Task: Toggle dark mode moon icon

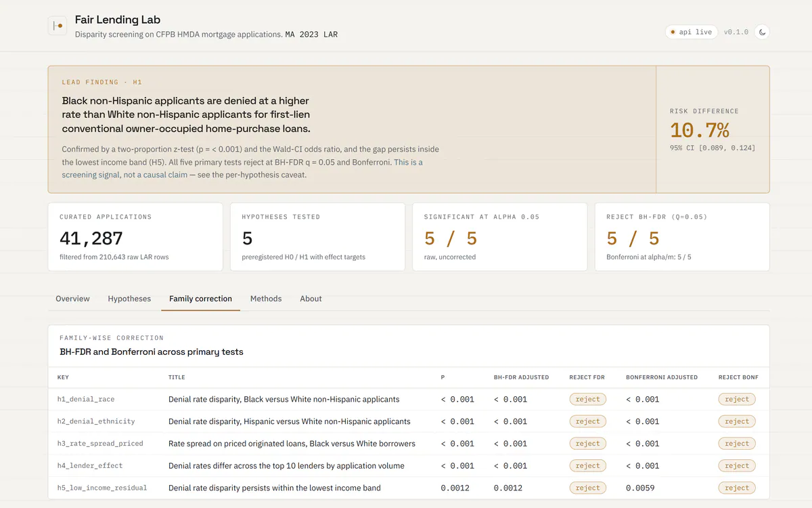Action: (x=762, y=32)
